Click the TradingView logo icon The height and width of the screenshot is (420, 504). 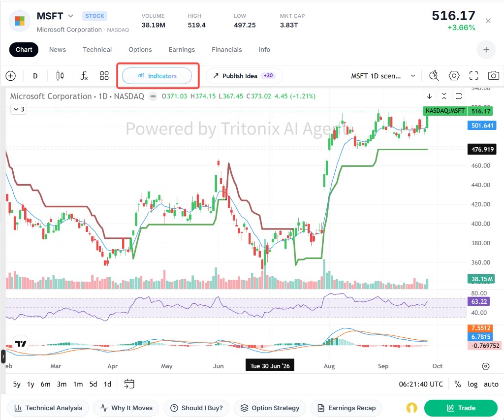[21, 344]
